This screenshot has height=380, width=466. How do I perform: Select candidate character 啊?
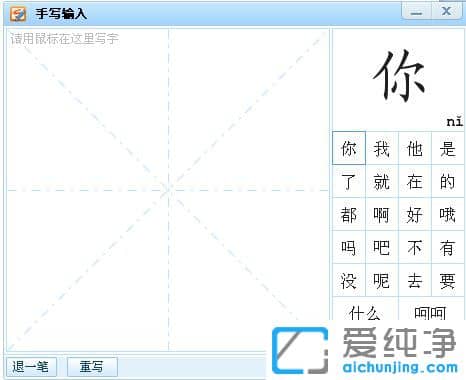tap(382, 214)
